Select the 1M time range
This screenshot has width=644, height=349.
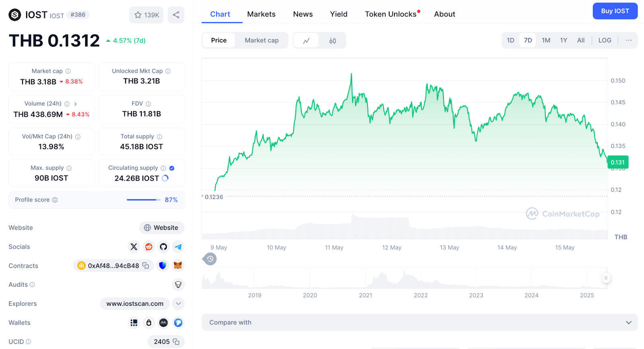[x=546, y=40]
